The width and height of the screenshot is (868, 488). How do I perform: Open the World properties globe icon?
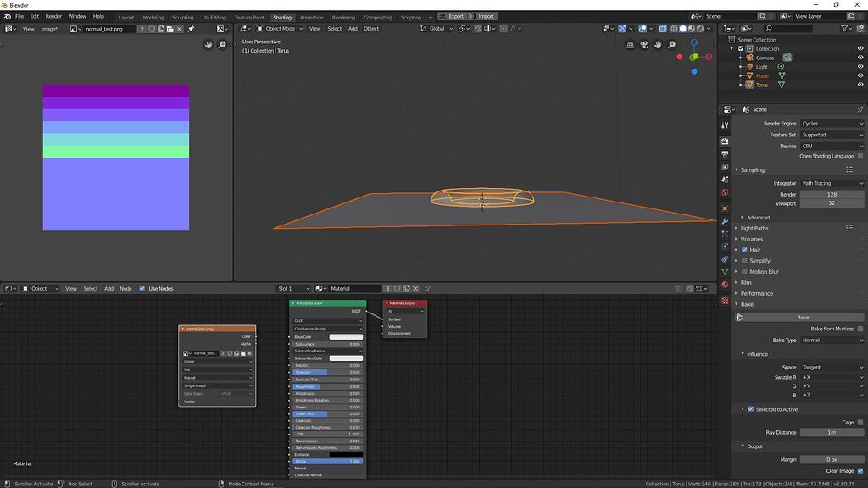(725, 192)
